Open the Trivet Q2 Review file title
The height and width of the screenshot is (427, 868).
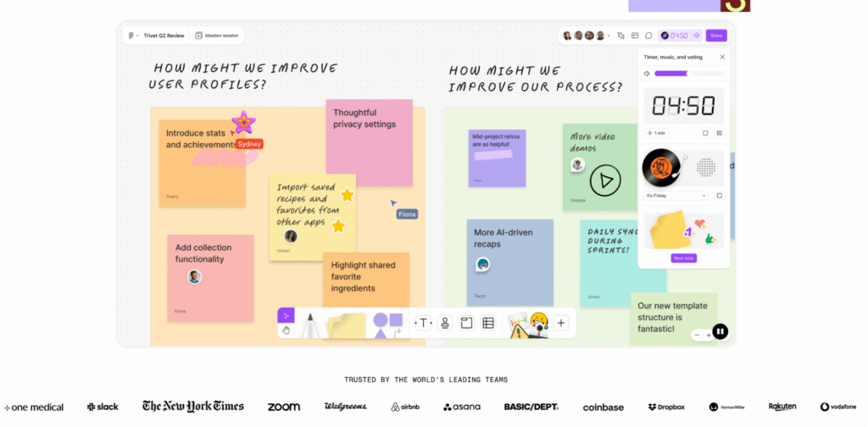point(164,36)
